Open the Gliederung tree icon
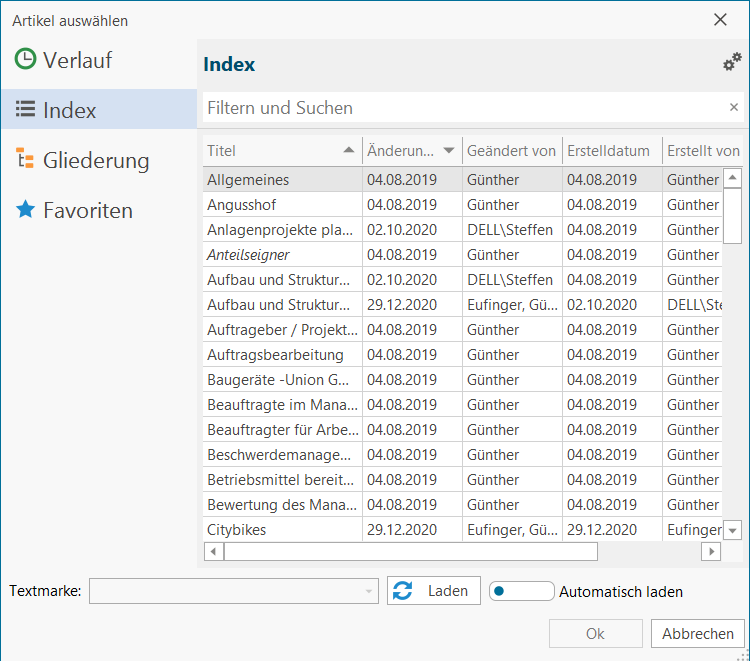 click(x=25, y=158)
